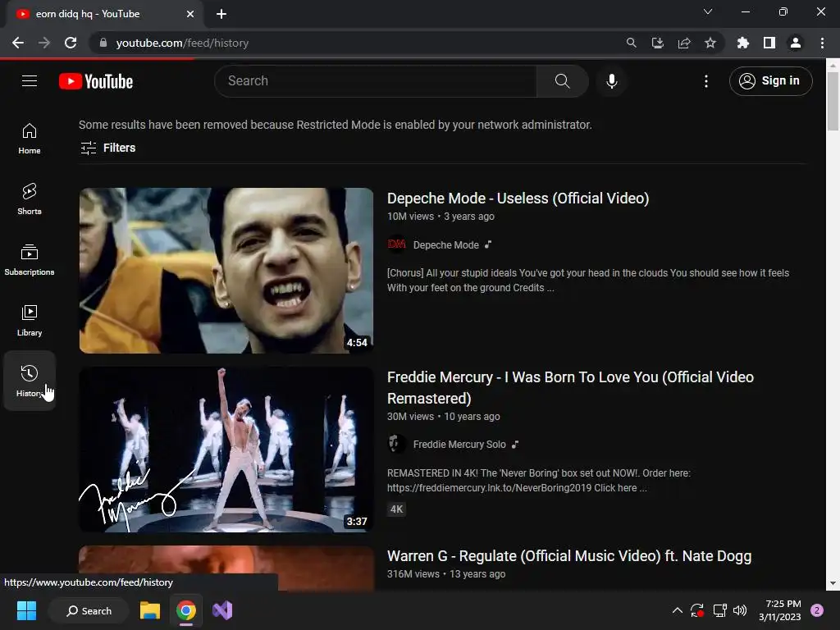840x630 pixels.
Task: Select History in the sidebar
Action: 30,381
